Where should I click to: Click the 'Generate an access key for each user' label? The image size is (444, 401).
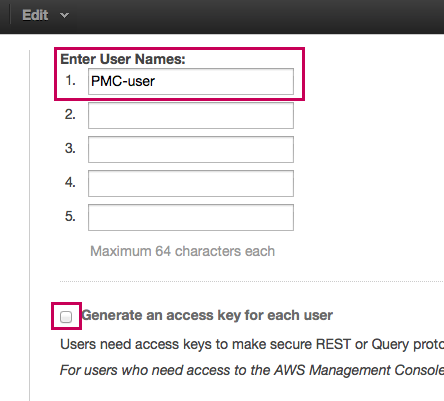click(207, 315)
